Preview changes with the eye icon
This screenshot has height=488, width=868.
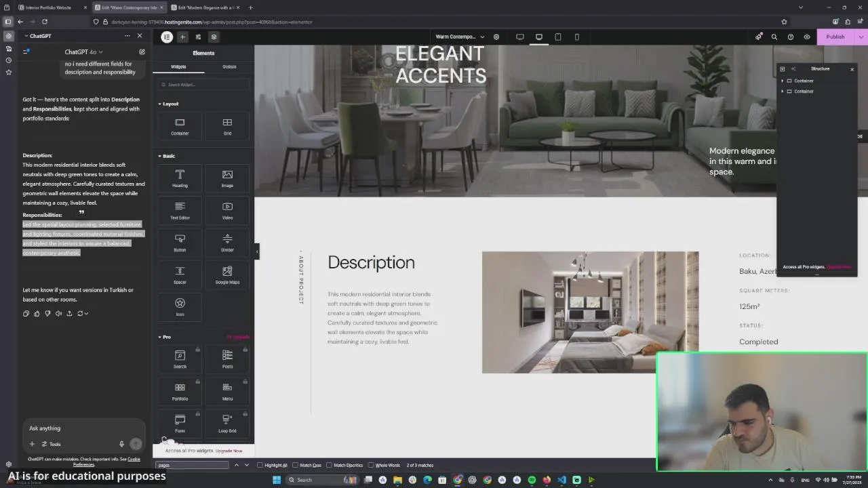click(807, 37)
